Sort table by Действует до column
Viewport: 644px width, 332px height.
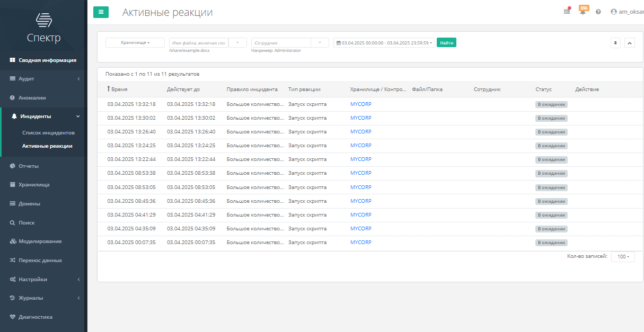tap(183, 89)
